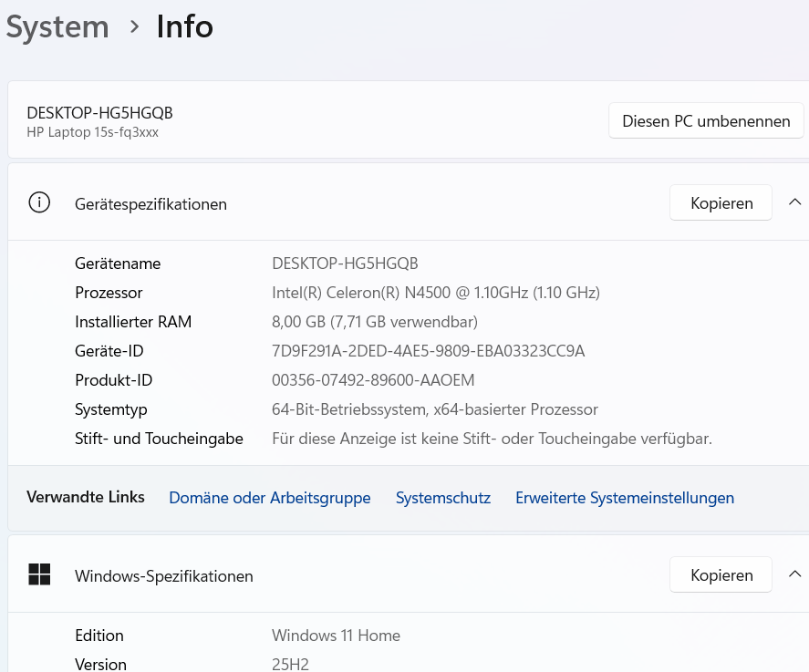Open Domäne oder Arbeitsgruppe link
The image size is (809, 672).
(270, 498)
